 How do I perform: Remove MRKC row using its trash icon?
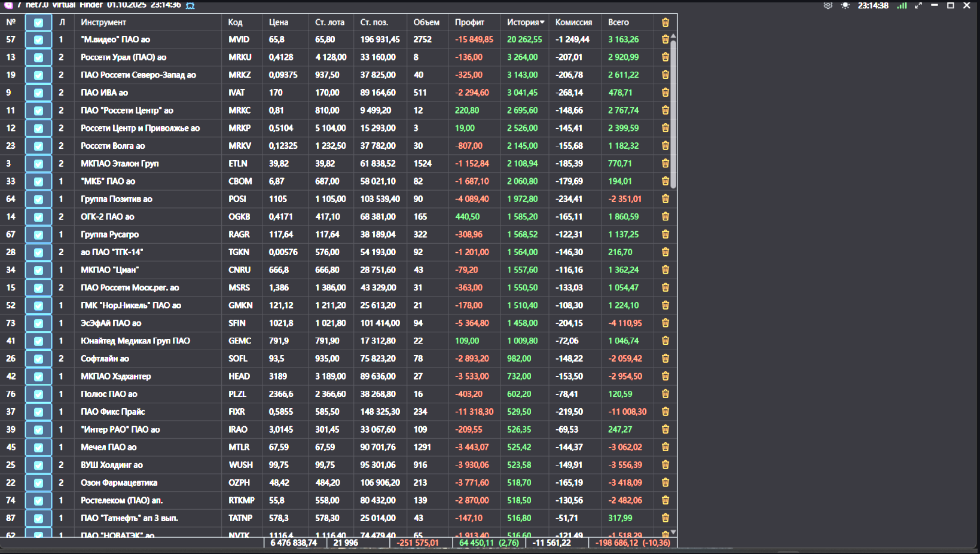click(665, 110)
